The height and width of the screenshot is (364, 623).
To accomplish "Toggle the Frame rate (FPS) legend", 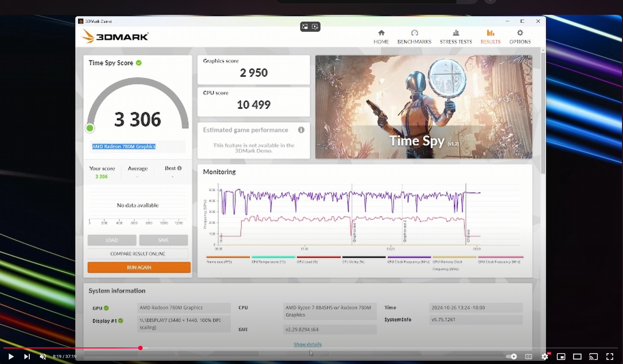I will coord(228,260).
